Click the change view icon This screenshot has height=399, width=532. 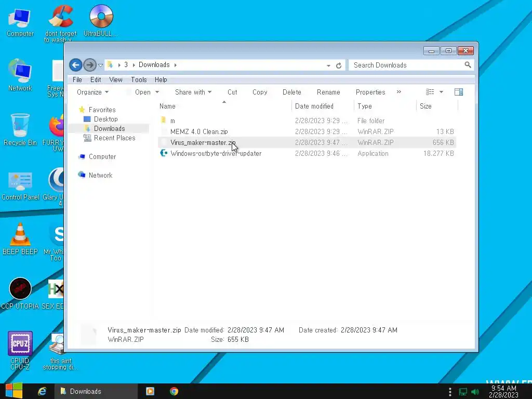pos(430,92)
